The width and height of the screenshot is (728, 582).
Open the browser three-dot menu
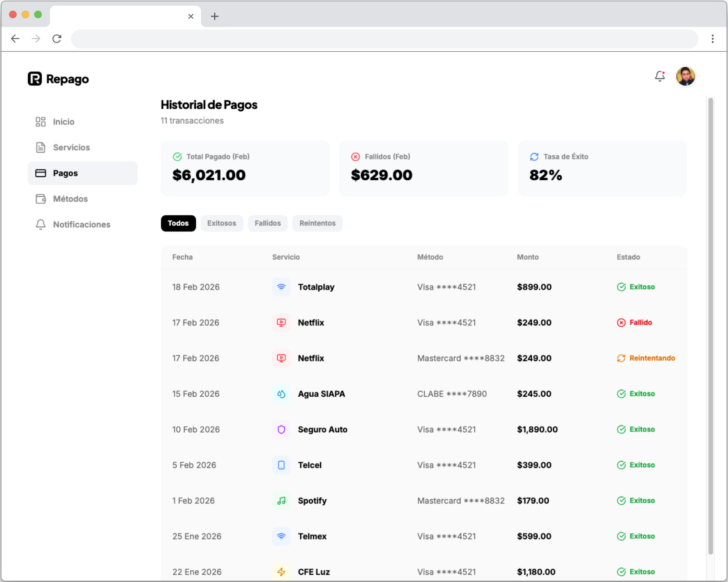[712, 39]
